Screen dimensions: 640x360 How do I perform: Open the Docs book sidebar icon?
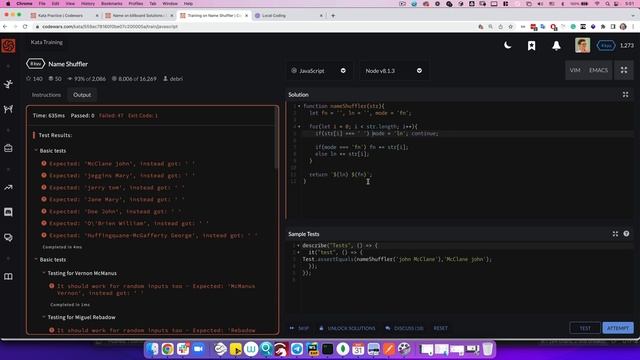click(x=8, y=276)
